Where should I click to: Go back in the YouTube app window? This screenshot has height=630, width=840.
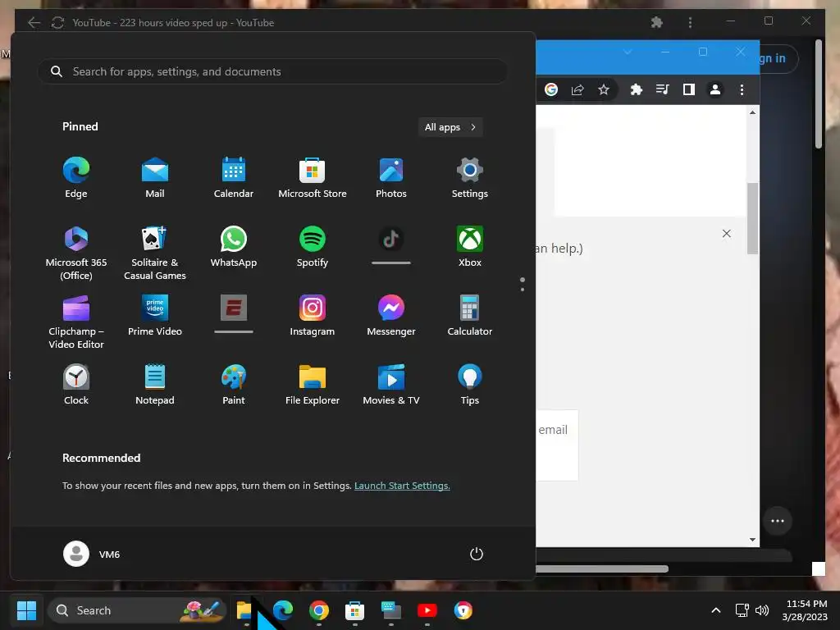(x=34, y=22)
